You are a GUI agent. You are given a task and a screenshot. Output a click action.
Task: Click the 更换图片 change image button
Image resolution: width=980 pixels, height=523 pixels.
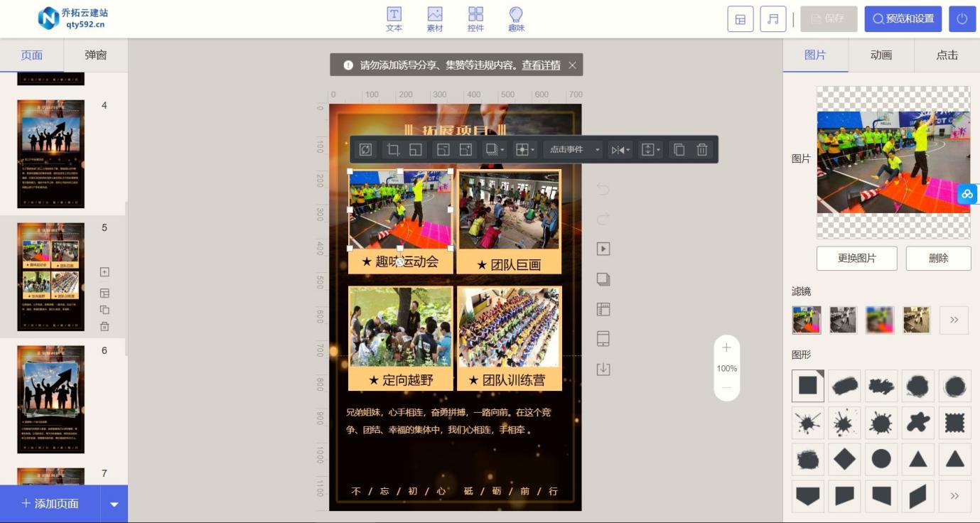856,258
